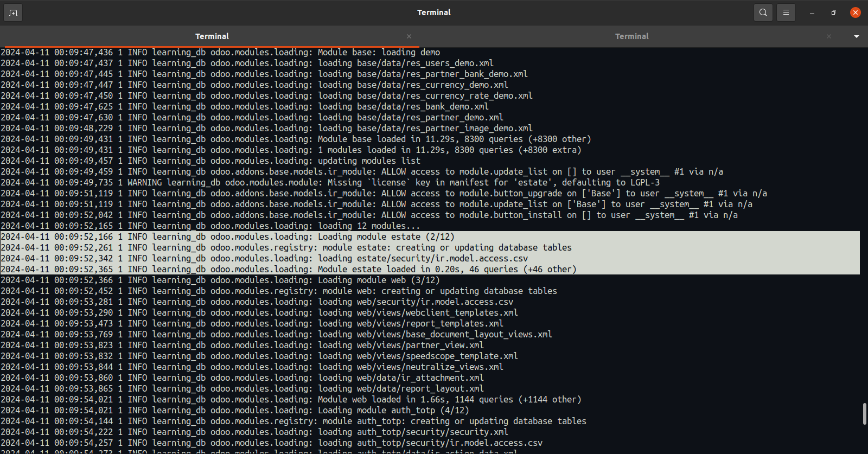Click web/security/ir.model.access.csv line
The width and height of the screenshot is (868, 454).
click(257, 302)
